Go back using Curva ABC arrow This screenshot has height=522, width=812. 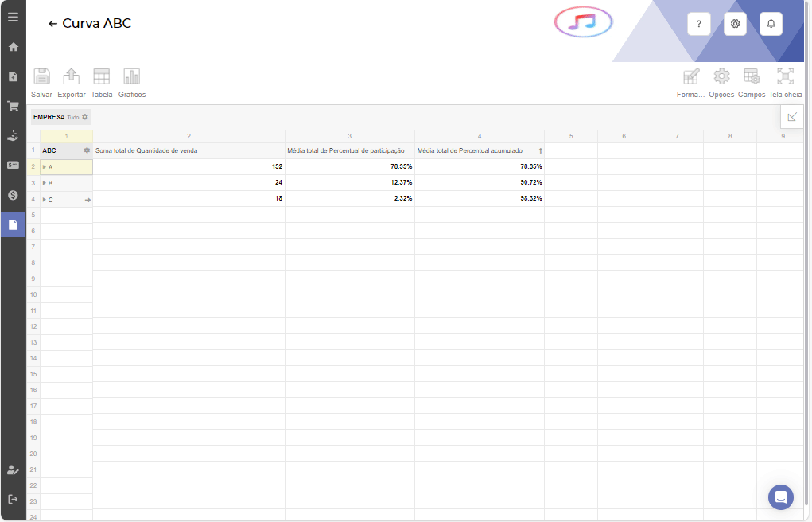click(53, 24)
